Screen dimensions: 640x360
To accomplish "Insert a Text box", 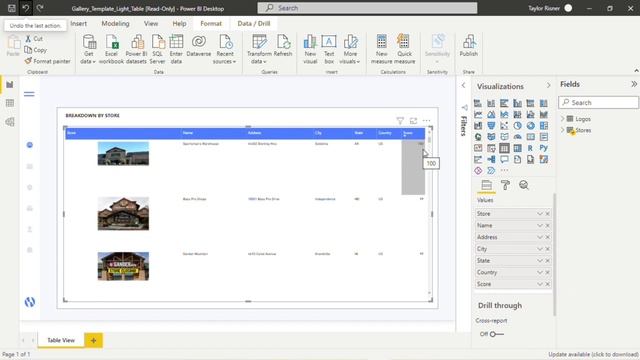I will (329, 49).
